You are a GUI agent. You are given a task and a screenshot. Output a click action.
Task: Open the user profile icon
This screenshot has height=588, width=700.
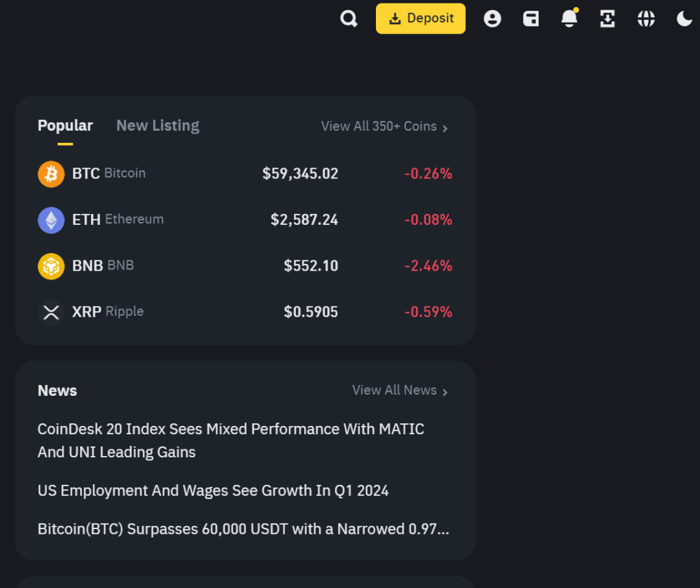click(492, 19)
